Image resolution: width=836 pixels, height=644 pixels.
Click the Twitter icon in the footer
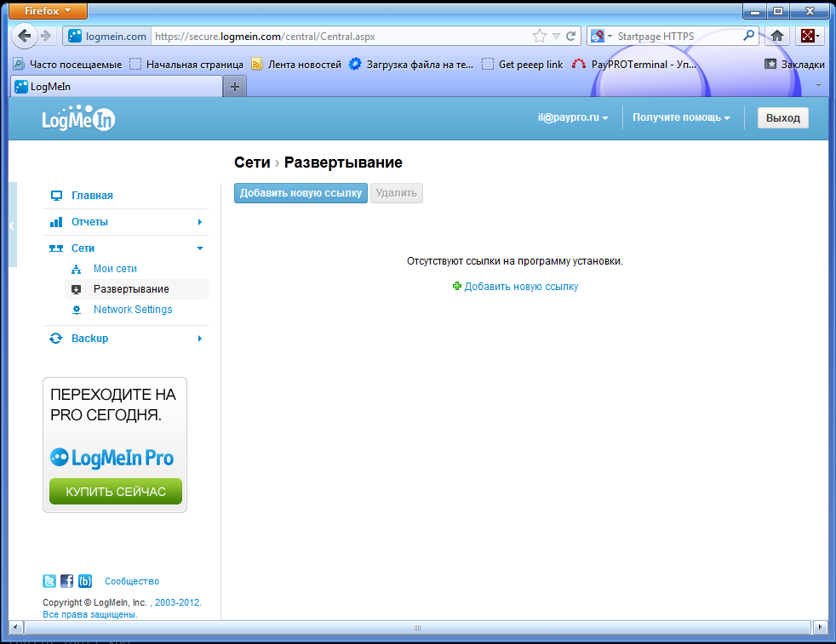point(49,582)
